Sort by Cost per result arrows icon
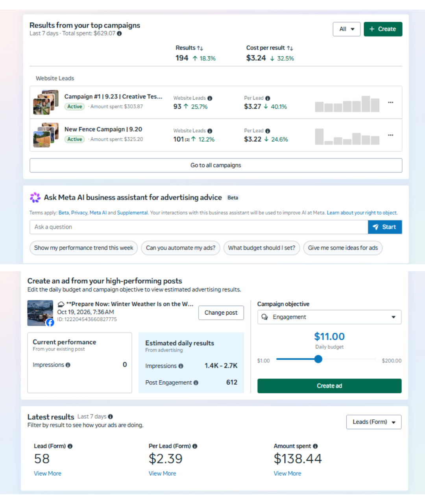 (290, 48)
